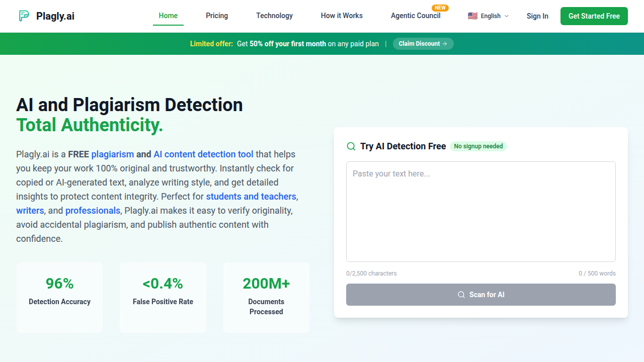
Task: Click the <0.4% False Positive Rate card
Action: pyautogui.click(x=163, y=298)
